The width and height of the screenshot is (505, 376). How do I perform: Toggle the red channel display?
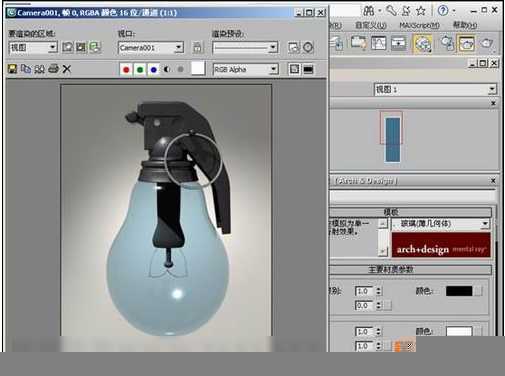pyautogui.click(x=126, y=70)
